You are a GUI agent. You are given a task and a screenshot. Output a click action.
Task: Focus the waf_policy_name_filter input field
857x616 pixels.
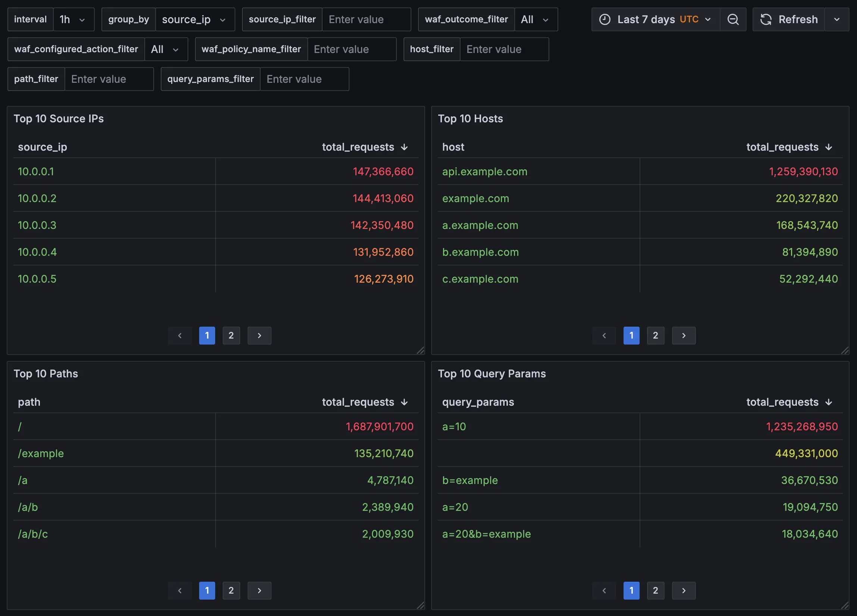351,49
